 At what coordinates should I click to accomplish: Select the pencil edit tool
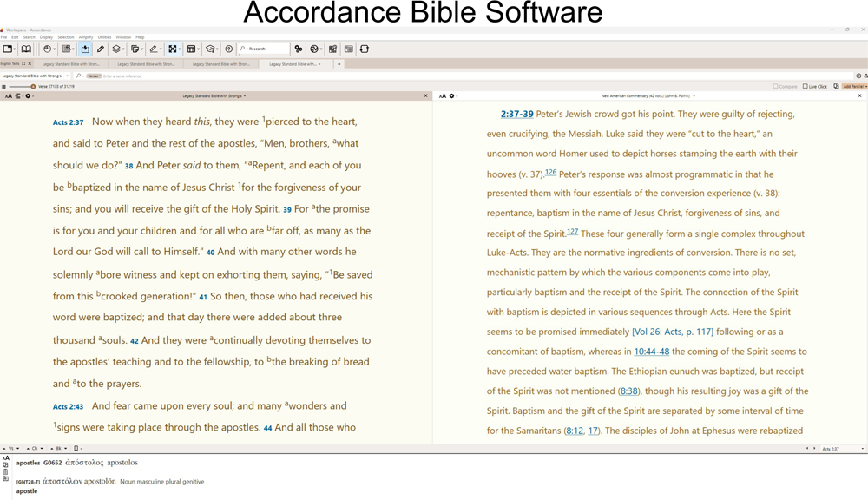coord(101,49)
